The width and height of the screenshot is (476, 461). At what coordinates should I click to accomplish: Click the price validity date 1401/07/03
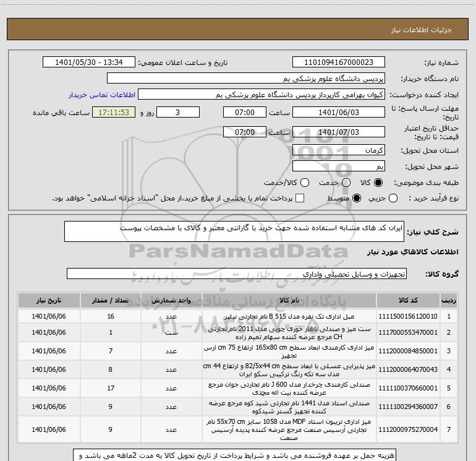point(339,132)
